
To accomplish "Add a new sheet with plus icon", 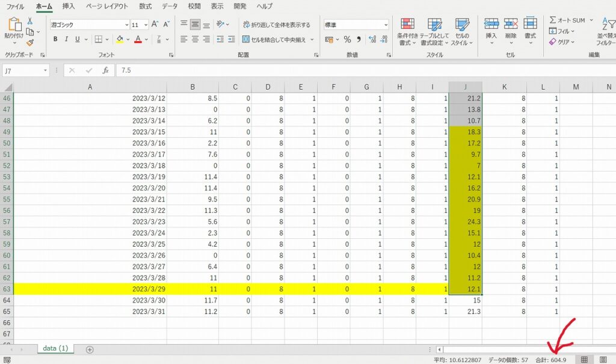I will pyautogui.click(x=90, y=350).
